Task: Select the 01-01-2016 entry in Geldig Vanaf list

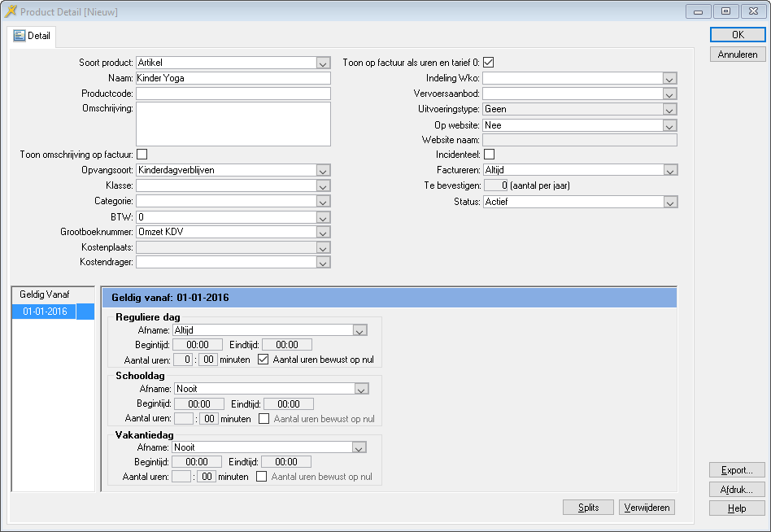Action: tap(46, 312)
